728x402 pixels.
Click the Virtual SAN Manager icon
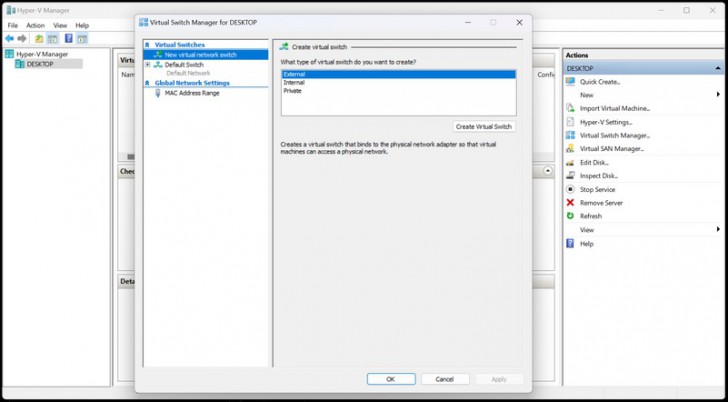click(570, 149)
